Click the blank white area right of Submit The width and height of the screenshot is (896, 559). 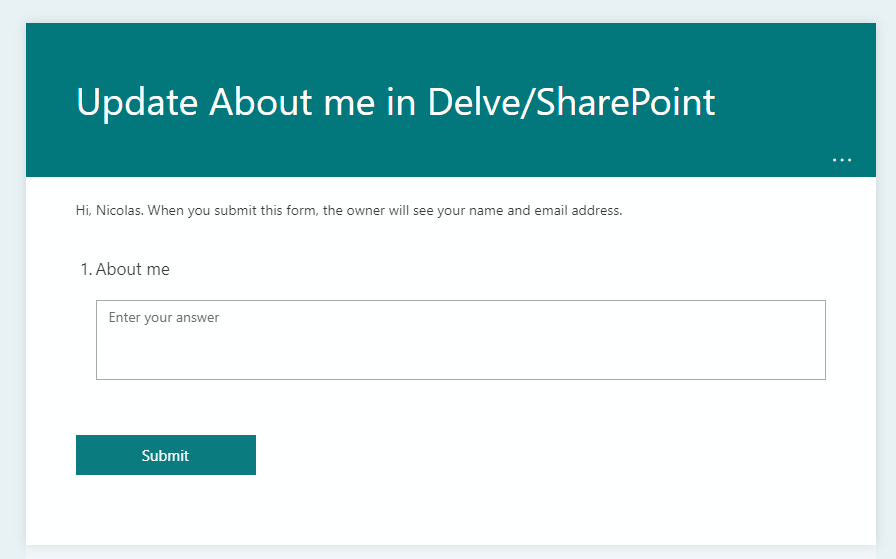[x=550, y=455]
